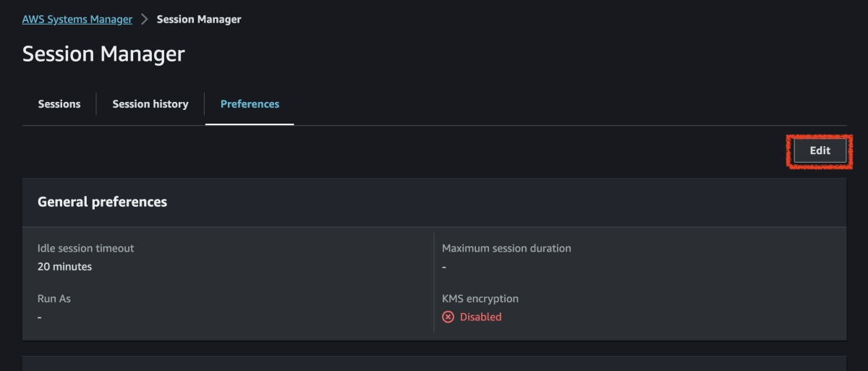Click the dash under Maximum session duration
Screen dimensions: 868x371
click(x=444, y=267)
